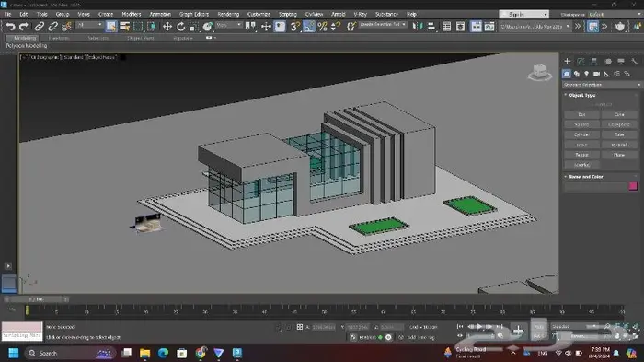This screenshot has width=644, height=362.
Task: Open the Utilities wrench panel tab
Action: click(x=634, y=62)
